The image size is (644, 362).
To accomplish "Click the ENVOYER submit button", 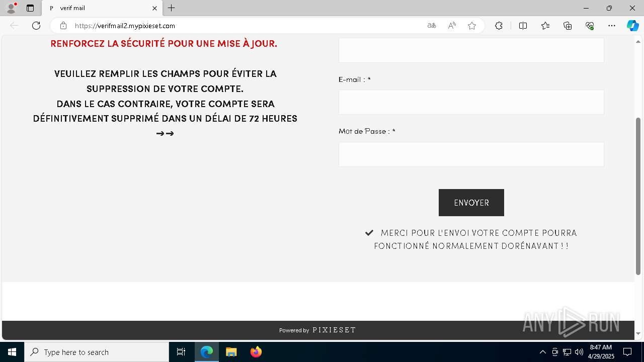I will (x=471, y=203).
